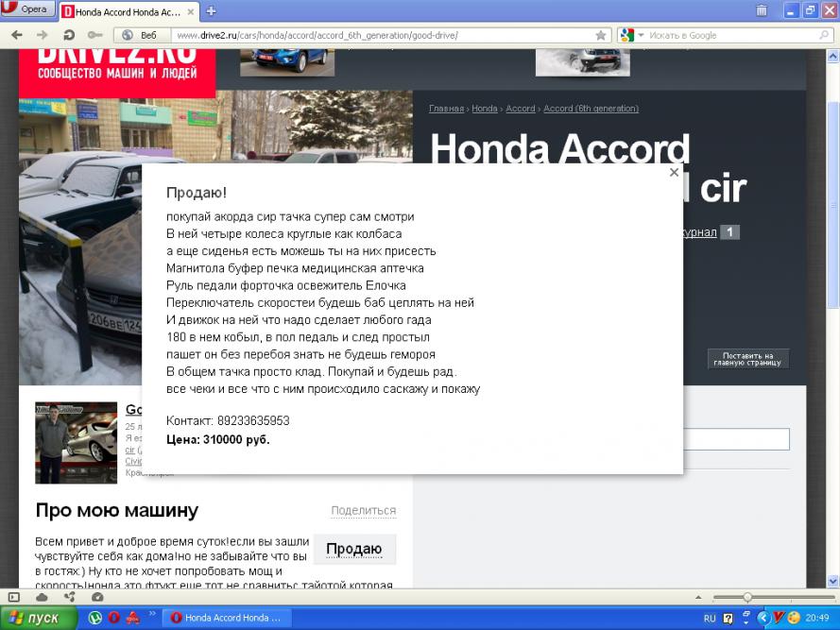Viewport: 840px width, 630px height.
Task: Open the orange round tray icon
Action: (794, 618)
